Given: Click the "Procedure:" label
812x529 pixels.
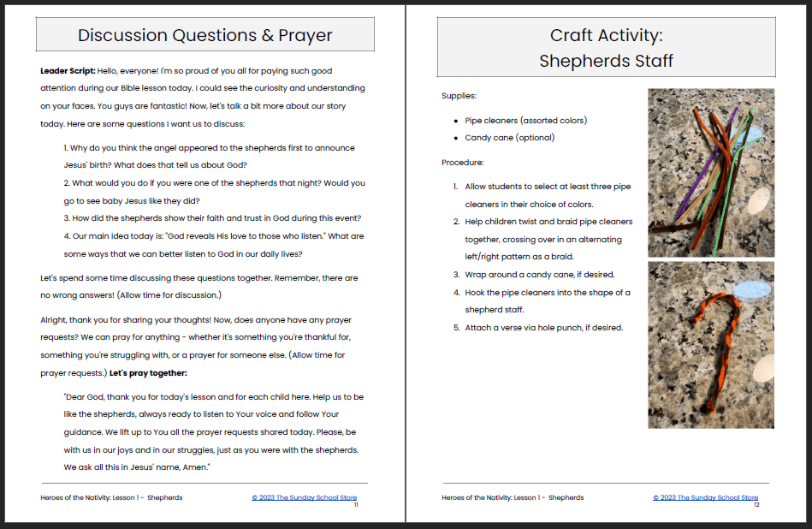Looking at the screenshot, I should tap(462, 163).
